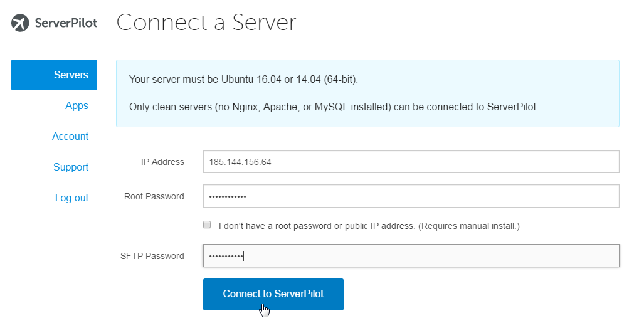This screenshot has height=328, width=644.
Task: Focus the IP Address input field
Action: 411,162
